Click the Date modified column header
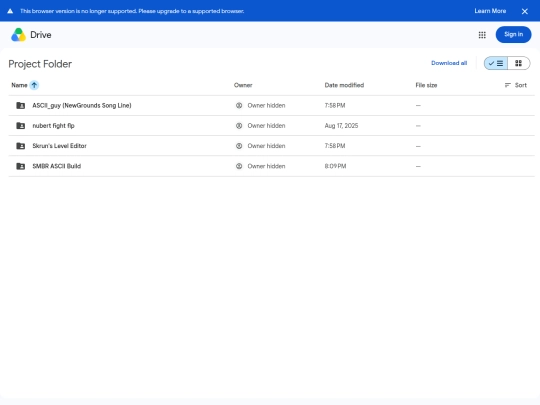Viewport: 540px width, 405px height. (344, 85)
